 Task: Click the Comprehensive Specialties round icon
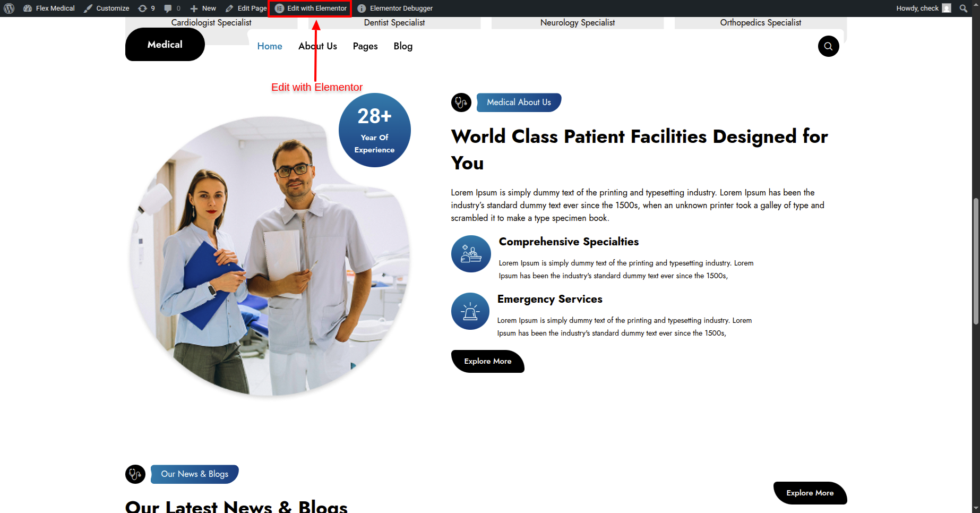coord(471,254)
